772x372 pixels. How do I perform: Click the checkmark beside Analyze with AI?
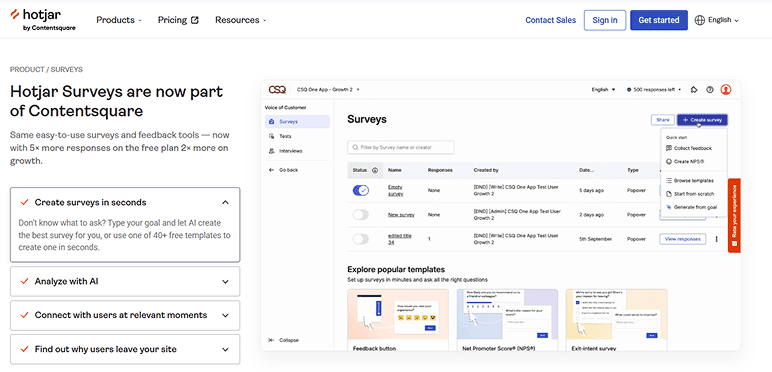pos(24,281)
